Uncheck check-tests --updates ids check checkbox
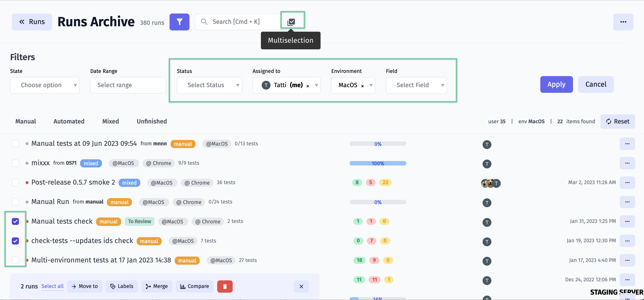 (15, 241)
